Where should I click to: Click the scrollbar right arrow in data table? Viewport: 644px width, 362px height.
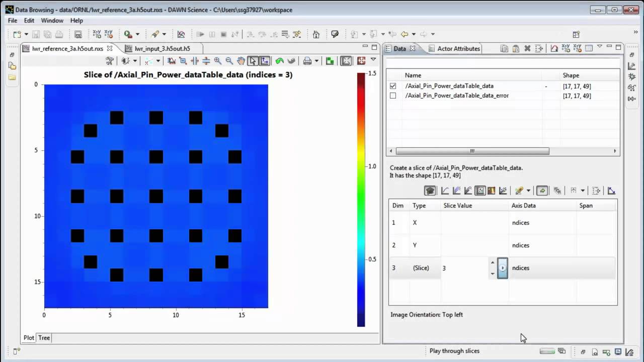coord(615,151)
